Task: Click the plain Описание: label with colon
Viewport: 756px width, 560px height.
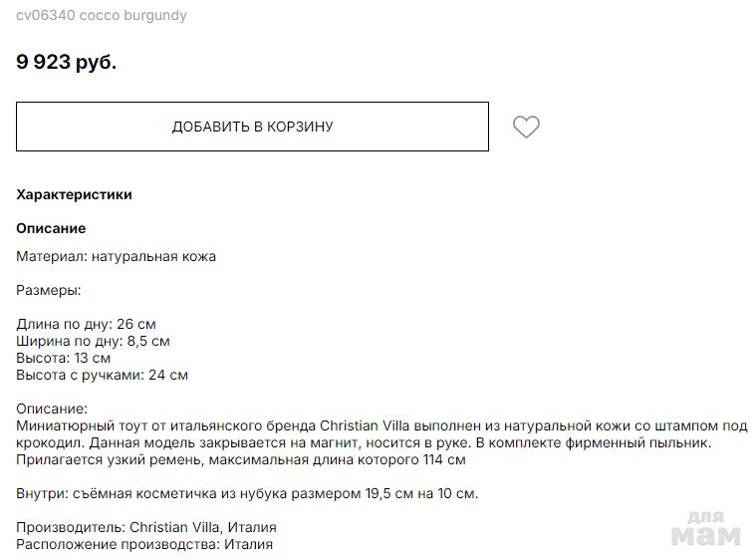Action: click(52, 409)
